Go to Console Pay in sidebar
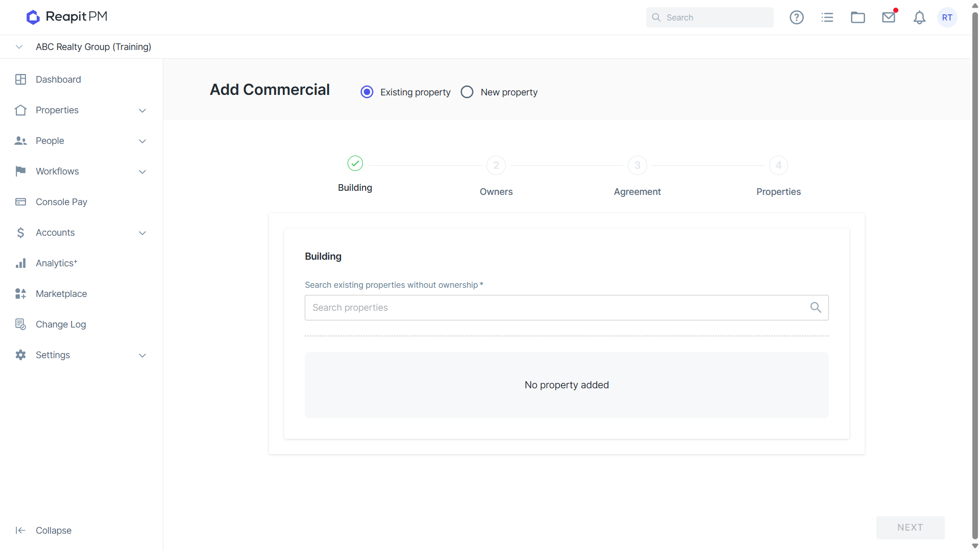 (x=61, y=202)
